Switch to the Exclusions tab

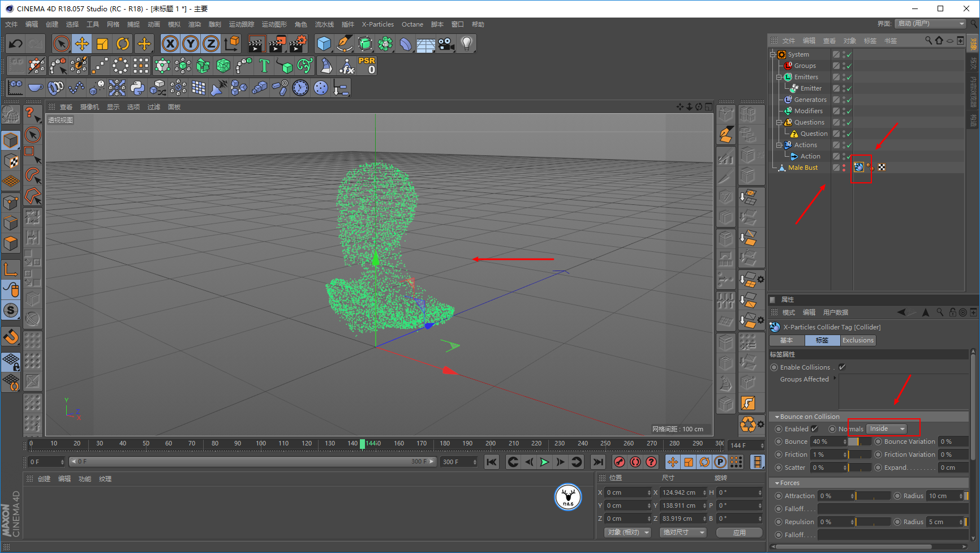(858, 340)
